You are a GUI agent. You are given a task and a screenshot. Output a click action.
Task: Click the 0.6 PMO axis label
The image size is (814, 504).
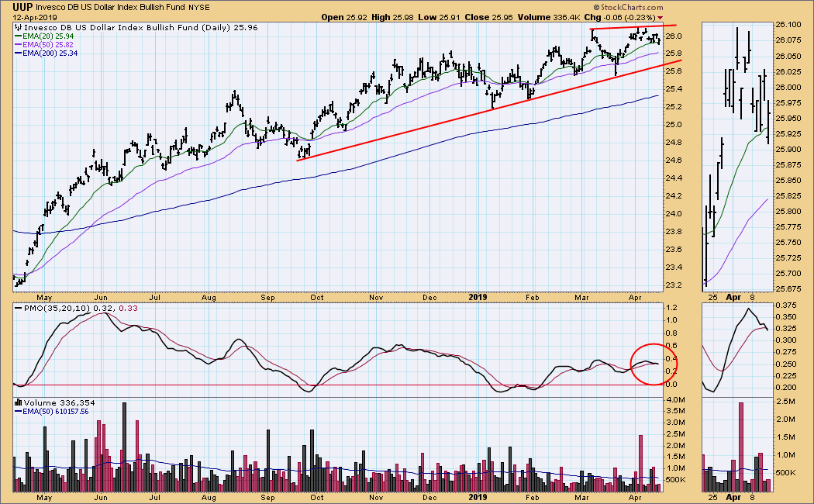point(672,346)
